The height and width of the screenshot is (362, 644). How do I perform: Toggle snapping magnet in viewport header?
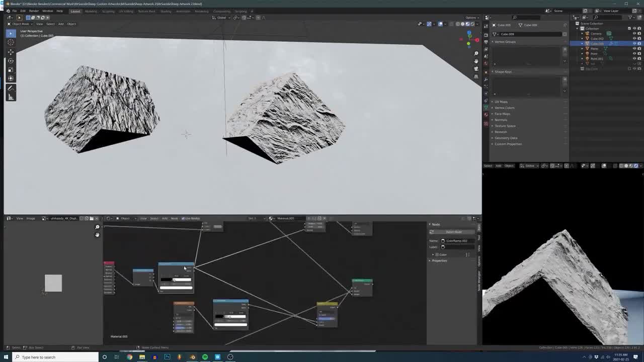click(244, 18)
